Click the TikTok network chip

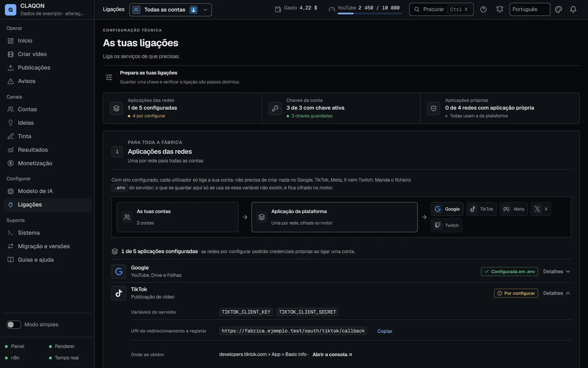click(481, 209)
